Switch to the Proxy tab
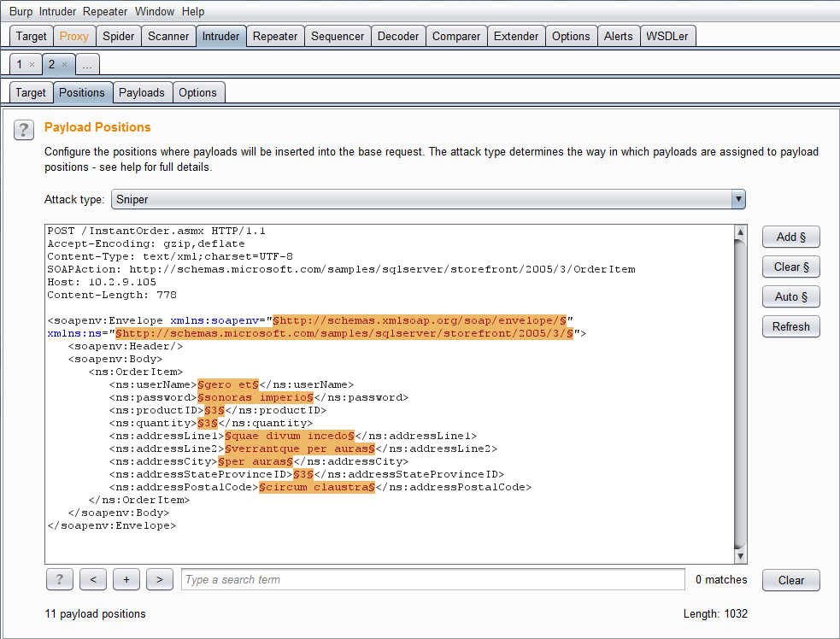The height and width of the screenshot is (639, 840). (74, 37)
